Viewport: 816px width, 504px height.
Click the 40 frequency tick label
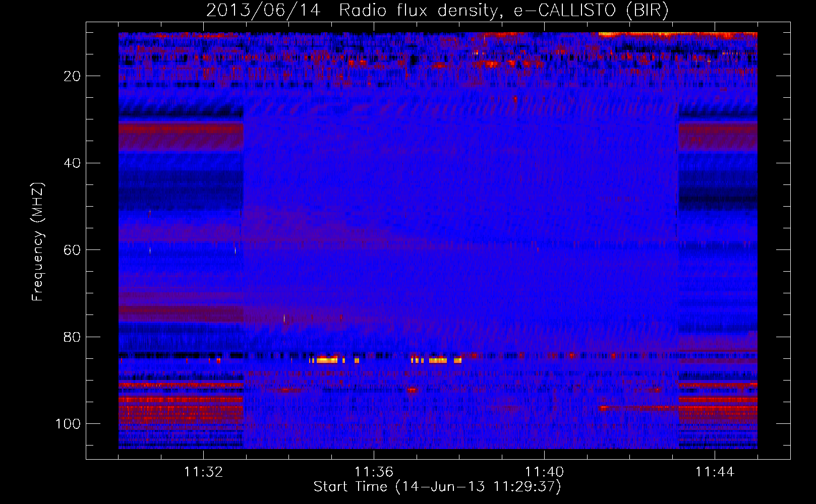pyautogui.click(x=72, y=163)
